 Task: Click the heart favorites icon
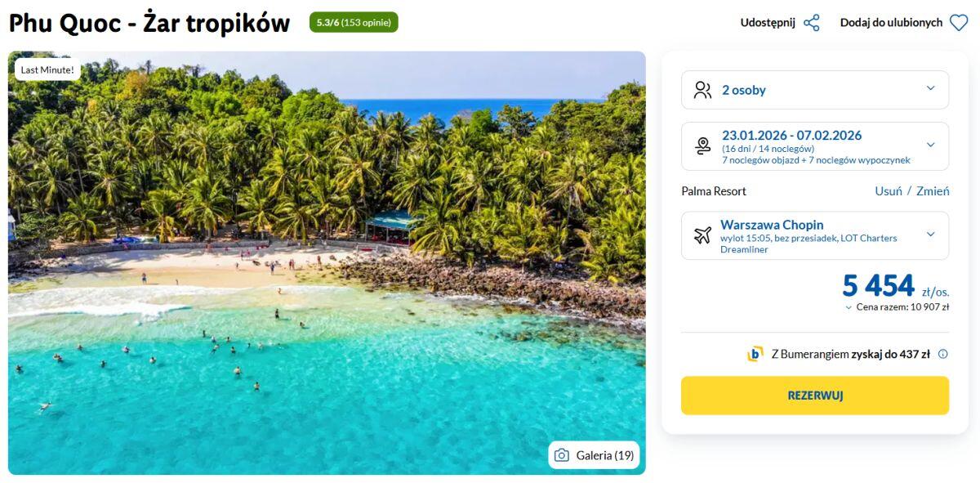959,23
